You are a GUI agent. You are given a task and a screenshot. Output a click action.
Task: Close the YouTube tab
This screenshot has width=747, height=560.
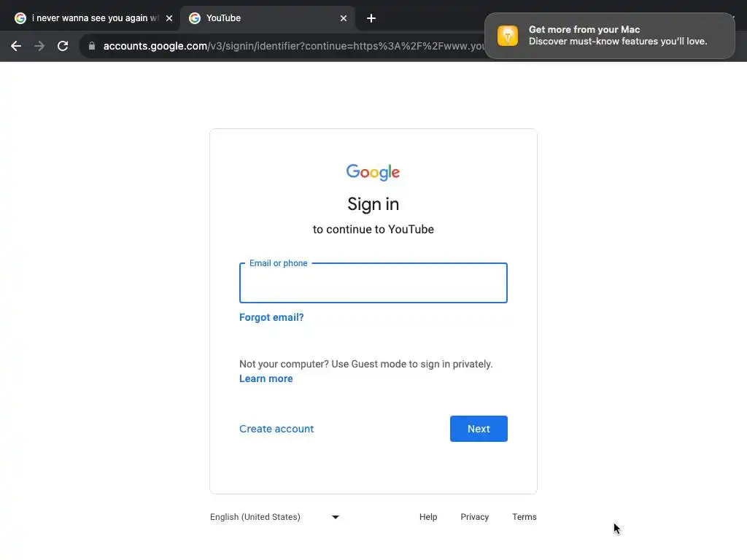click(344, 18)
